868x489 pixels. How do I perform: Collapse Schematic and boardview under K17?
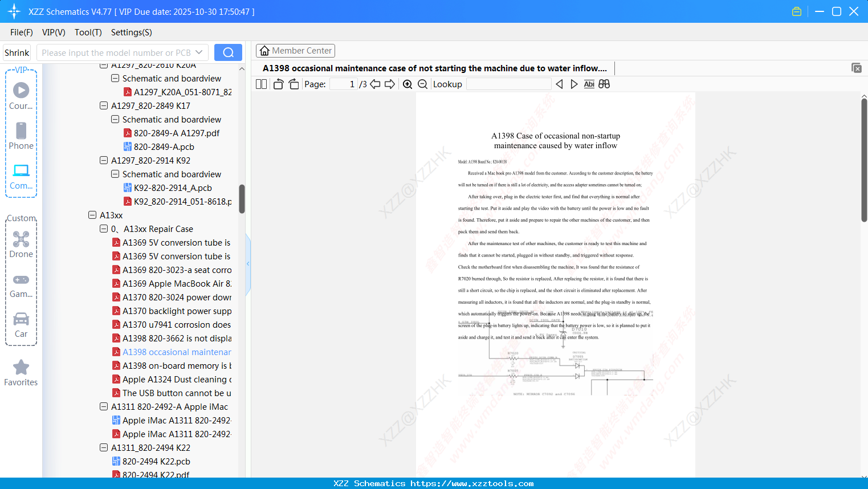115,120
